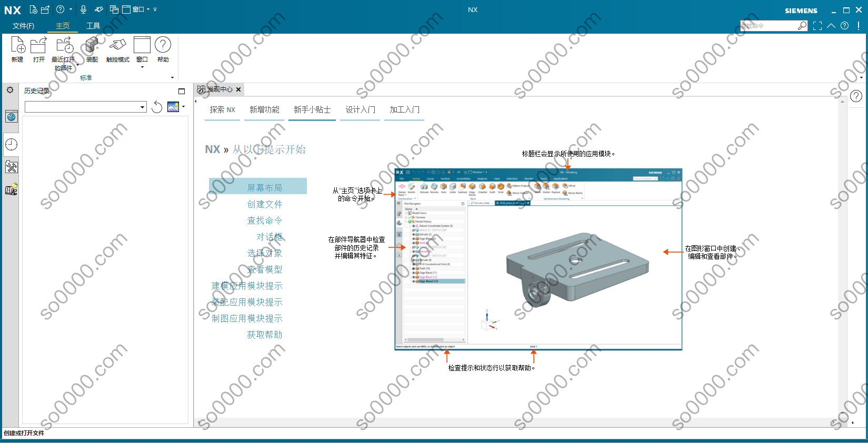Click the 对话框 link
The height and width of the screenshot is (443, 868).
(270, 237)
